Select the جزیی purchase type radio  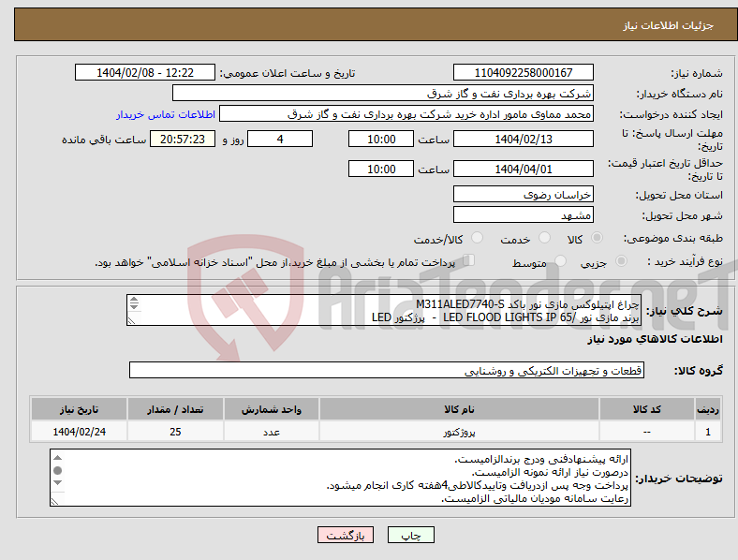[621, 260]
